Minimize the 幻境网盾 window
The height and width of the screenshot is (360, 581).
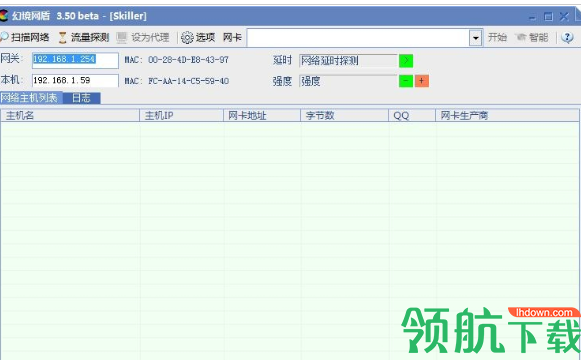(x=532, y=17)
